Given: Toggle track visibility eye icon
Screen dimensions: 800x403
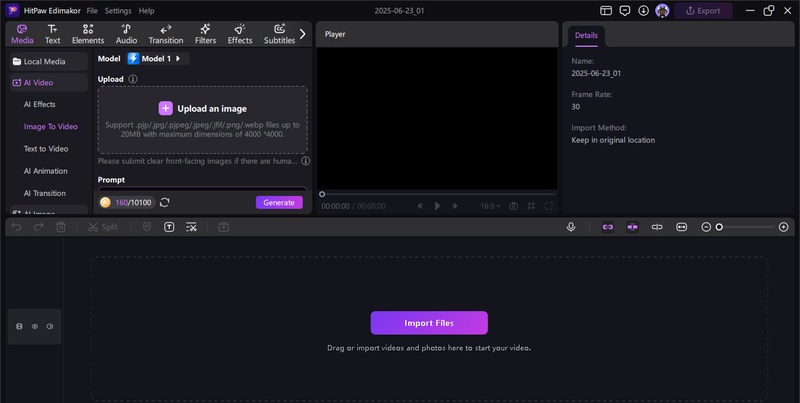Looking at the screenshot, I should click(34, 326).
